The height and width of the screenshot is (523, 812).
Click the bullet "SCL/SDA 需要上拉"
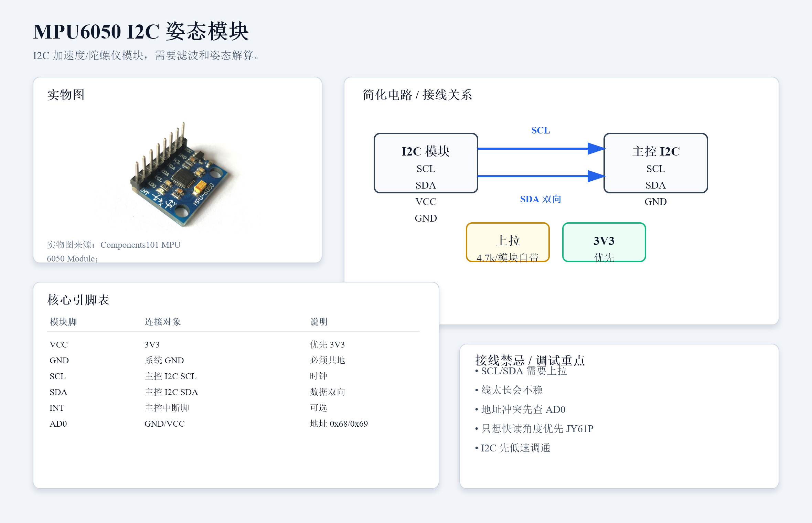tap(521, 371)
